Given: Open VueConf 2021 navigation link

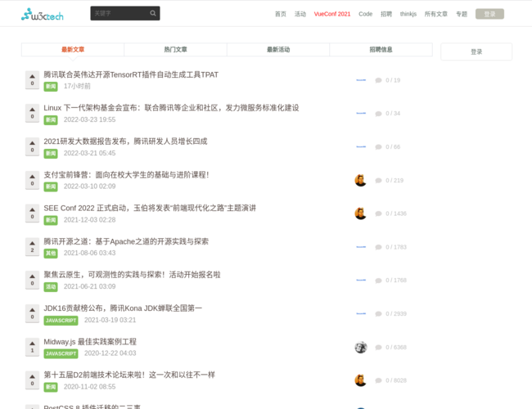Looking at the screenshot, I should [332, 14].
